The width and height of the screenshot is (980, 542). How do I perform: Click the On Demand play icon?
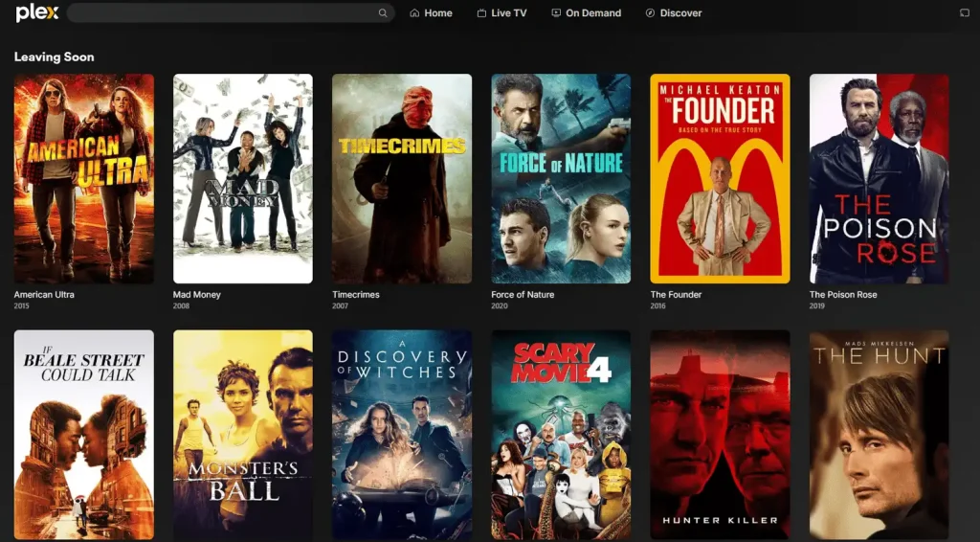[556, 13]
